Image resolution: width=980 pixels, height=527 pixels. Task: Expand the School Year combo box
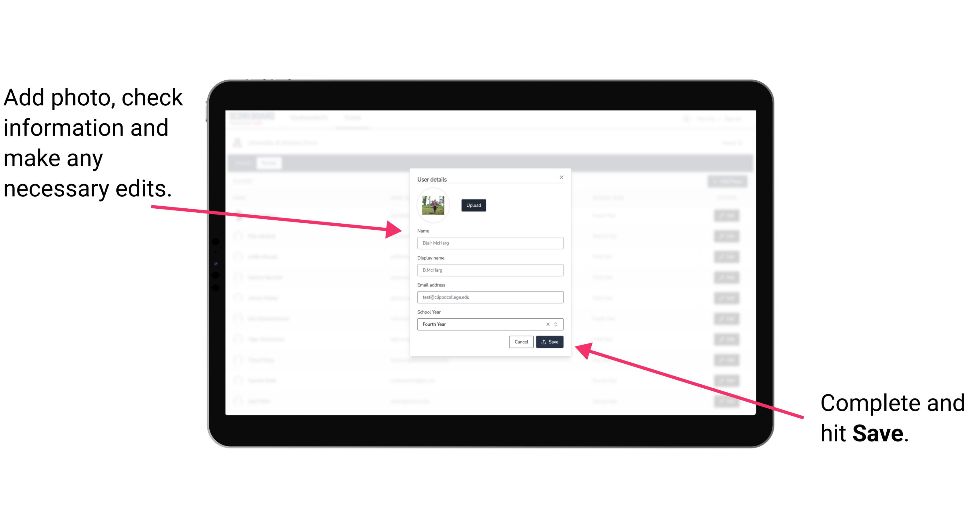557,324
